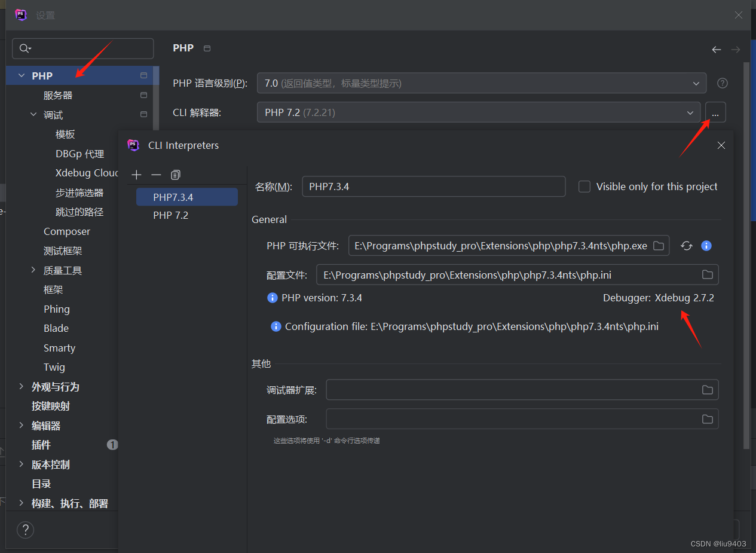Viewport: 756px width, 553px height.
Task: Open the 测试框架 settings page
Action: tap(63, 250)
